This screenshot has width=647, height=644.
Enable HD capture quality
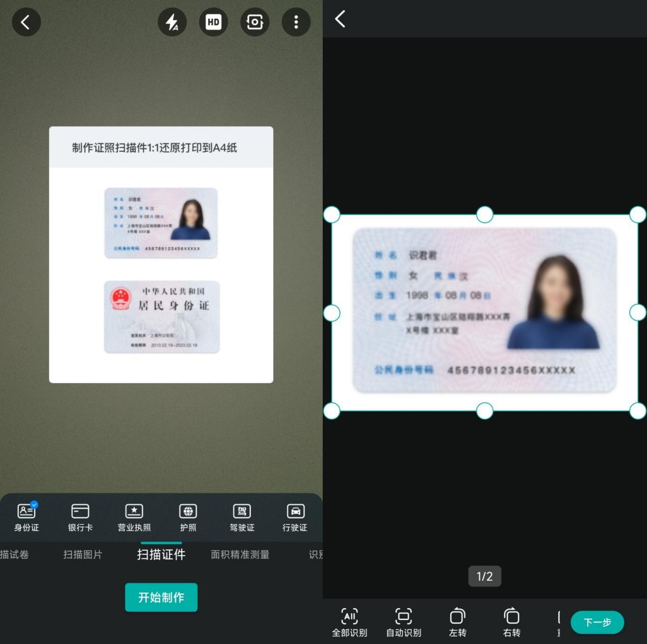(x=213, y=22)
